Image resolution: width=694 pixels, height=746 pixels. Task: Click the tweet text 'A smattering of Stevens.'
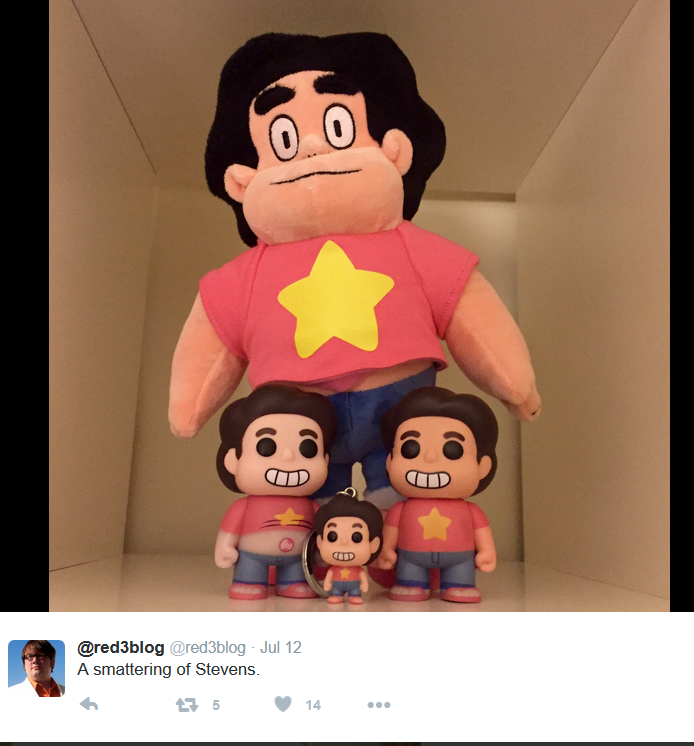point(168,669)
